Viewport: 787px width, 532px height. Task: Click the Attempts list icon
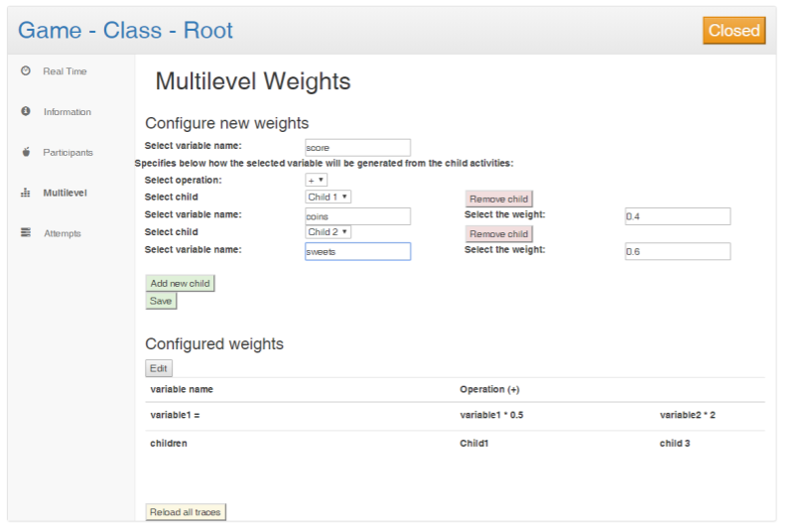click(x=26, y=232)
